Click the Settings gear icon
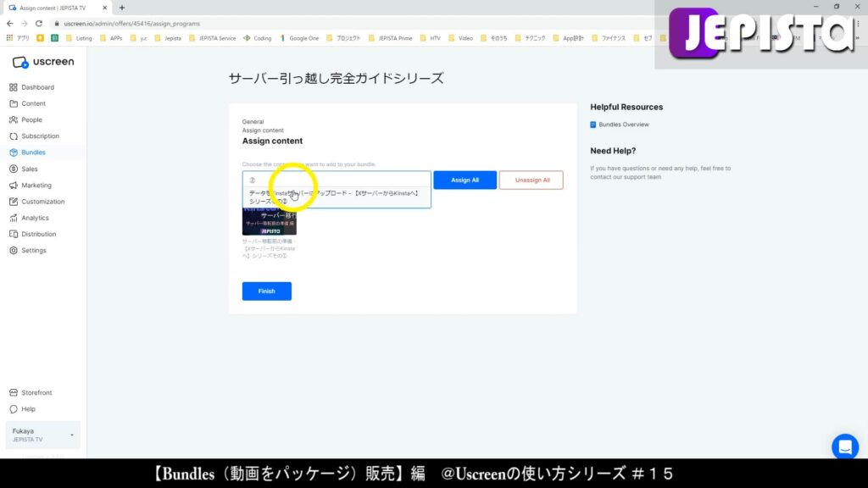The height and width of the screenshot is (488, 868). (x=14, y=251)
